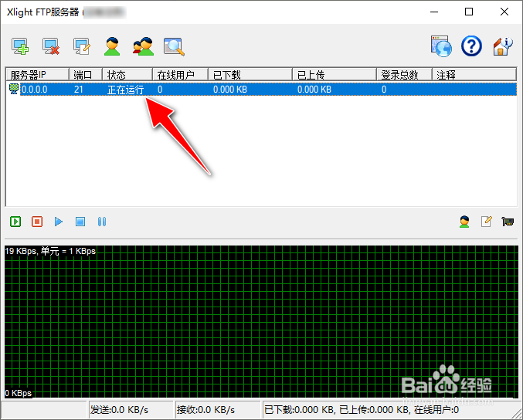Open the user list icon
523x420 pixels.
click(112, 46)
